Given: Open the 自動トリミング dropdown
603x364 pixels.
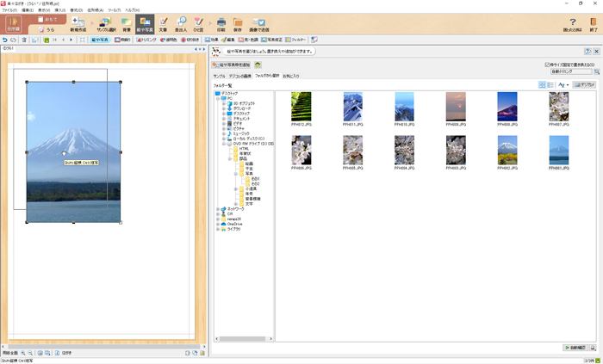Looking at the screenshot, I should coord(571,71).
